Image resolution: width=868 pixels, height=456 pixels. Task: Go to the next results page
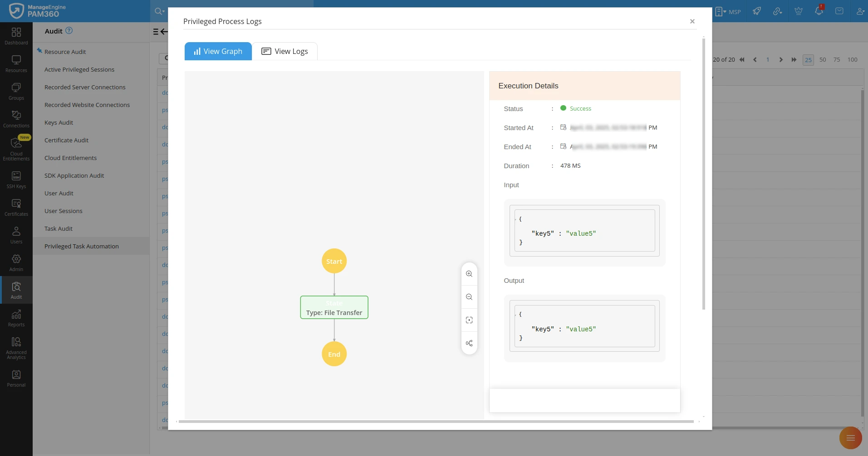(x=781, y=59)
